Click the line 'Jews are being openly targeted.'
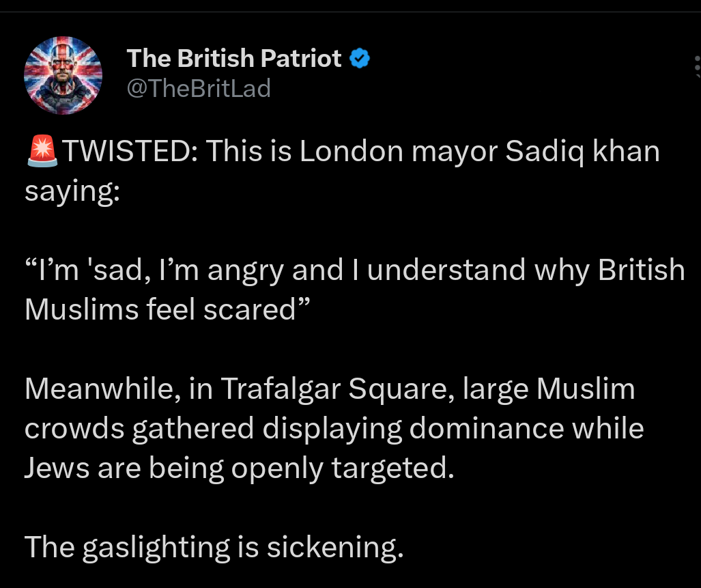 click(239, 468)
